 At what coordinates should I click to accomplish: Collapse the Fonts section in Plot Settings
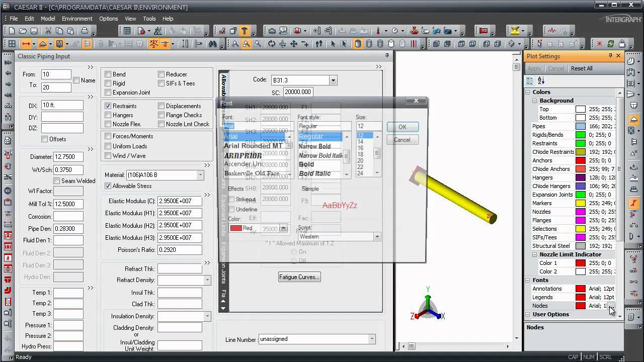528,280
